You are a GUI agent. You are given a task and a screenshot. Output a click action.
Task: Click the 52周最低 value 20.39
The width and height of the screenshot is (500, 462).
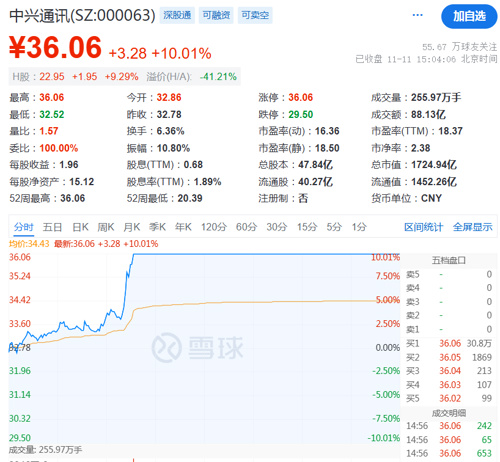[x=190, y=198]
